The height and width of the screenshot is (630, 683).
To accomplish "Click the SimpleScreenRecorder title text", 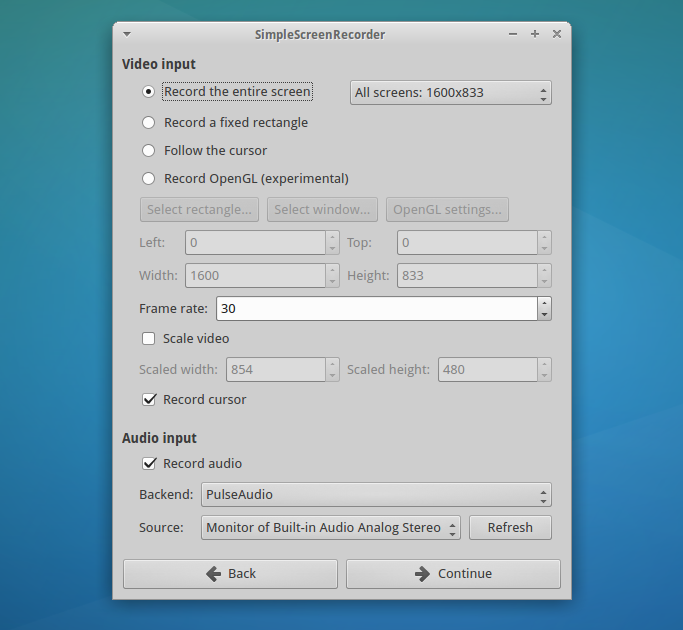I will pos(320,34).
